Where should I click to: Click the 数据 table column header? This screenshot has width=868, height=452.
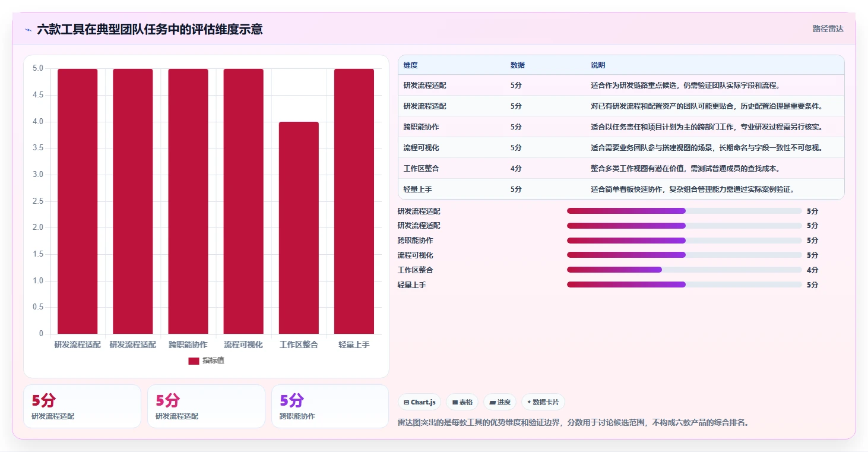[518, 65]
